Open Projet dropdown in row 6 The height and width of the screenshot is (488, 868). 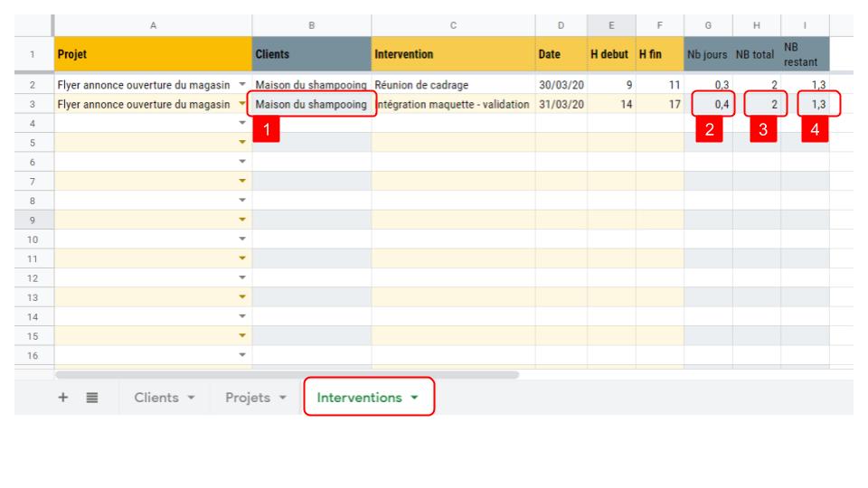(x=242, y=162)
